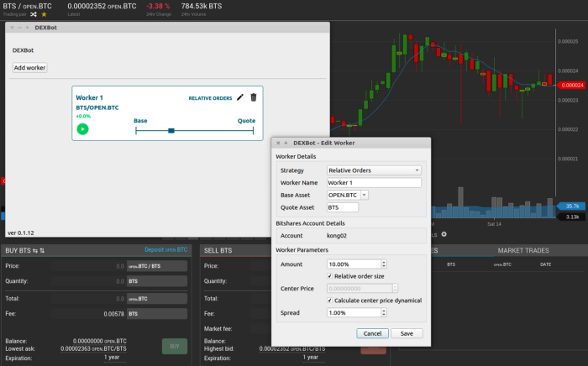
Task: Save the worker settings
Action: 407,333
